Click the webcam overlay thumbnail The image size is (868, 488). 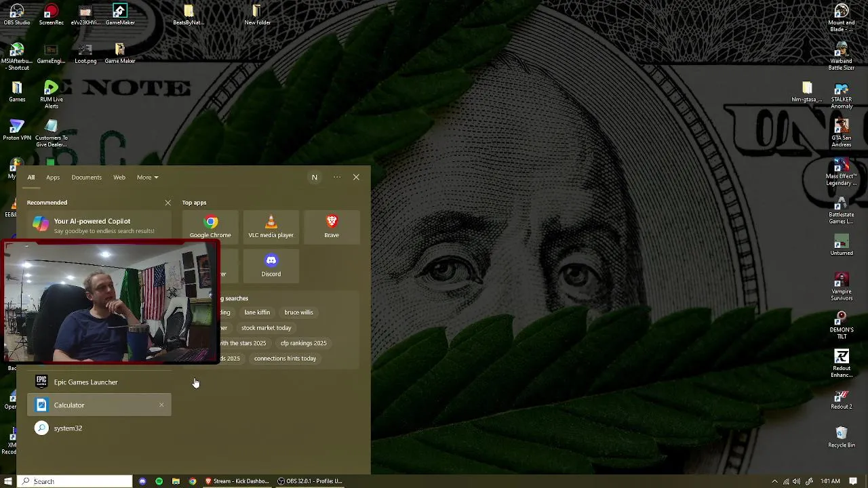[x=111, y=302]
